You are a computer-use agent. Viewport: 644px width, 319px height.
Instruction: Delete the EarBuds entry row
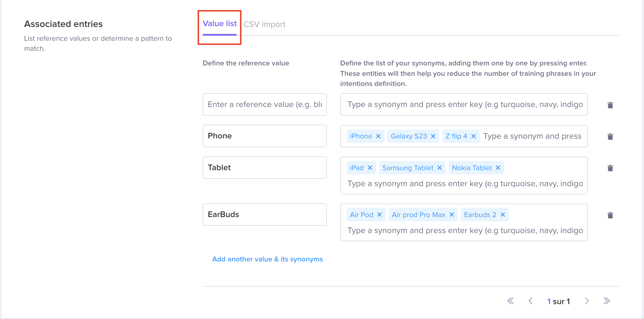pos(610,215)
